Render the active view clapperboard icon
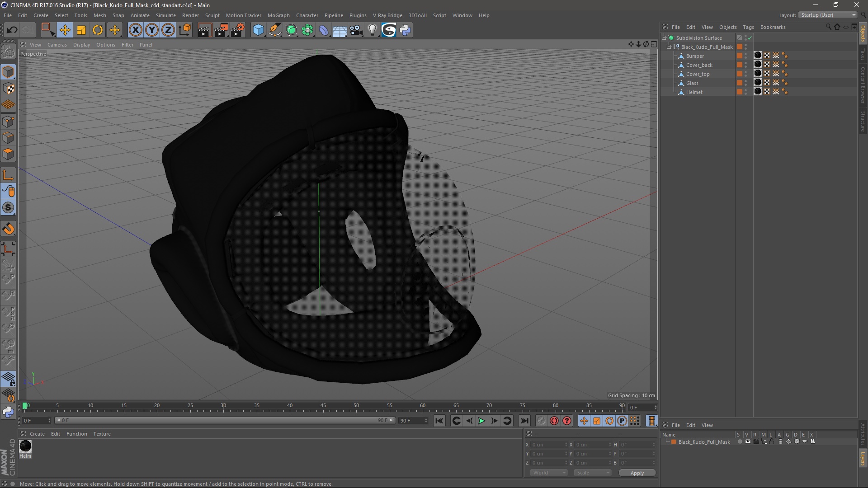868x488 pixels. pyautogui.click(x=204, y=30)
